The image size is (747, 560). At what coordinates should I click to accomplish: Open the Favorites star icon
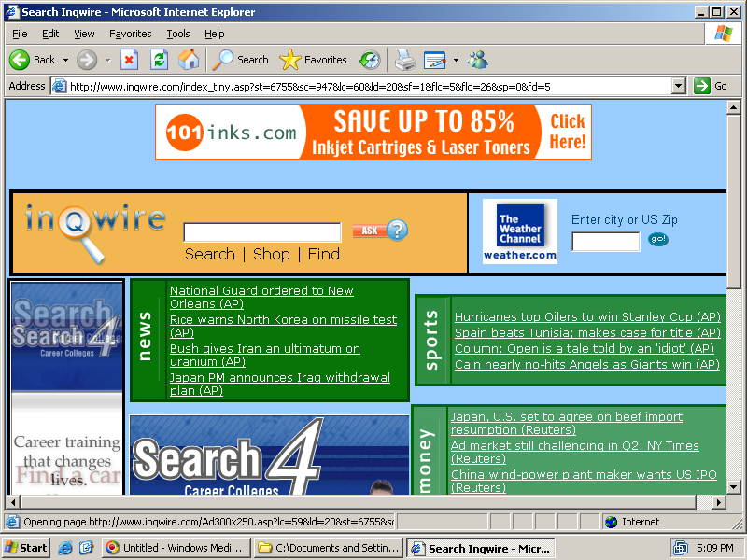coord(289,60)
